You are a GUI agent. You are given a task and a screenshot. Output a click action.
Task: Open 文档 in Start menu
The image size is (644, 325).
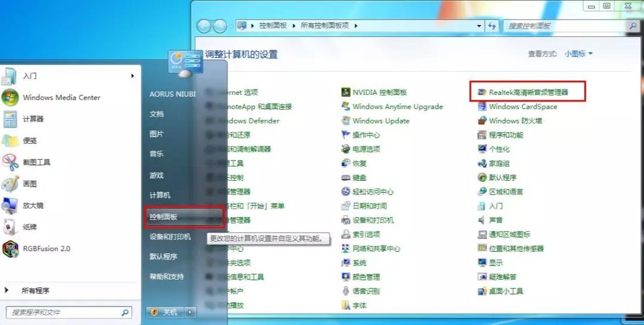pos(156,114)
